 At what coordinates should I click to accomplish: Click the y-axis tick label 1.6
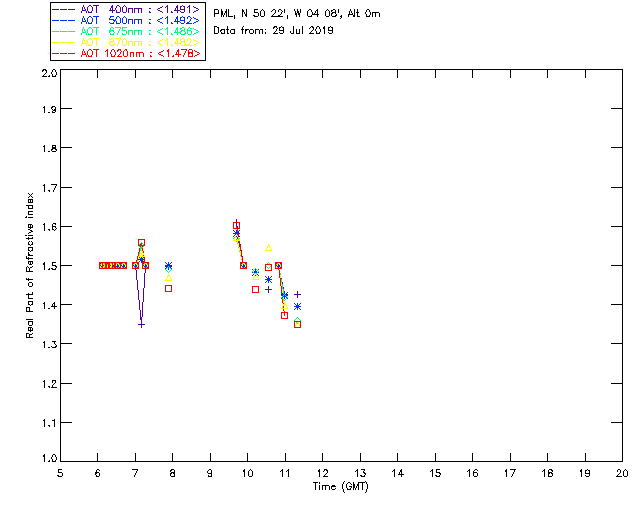pos(49,227)
